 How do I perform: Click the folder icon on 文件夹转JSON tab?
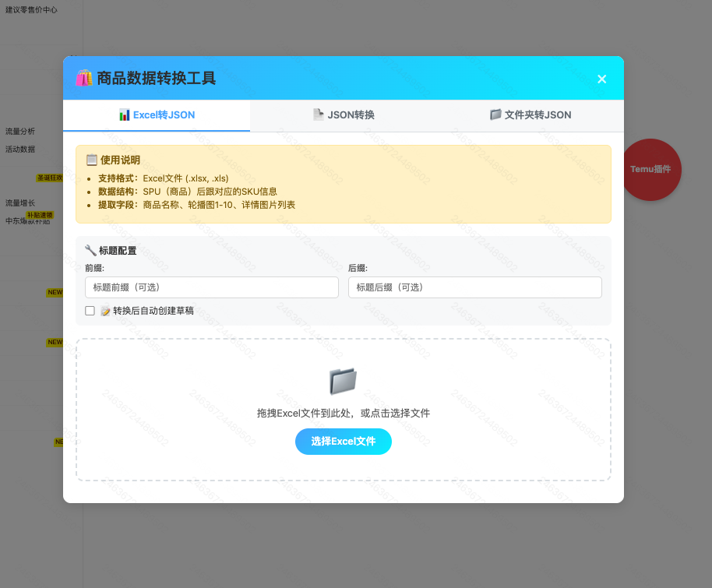click(496, 114)
